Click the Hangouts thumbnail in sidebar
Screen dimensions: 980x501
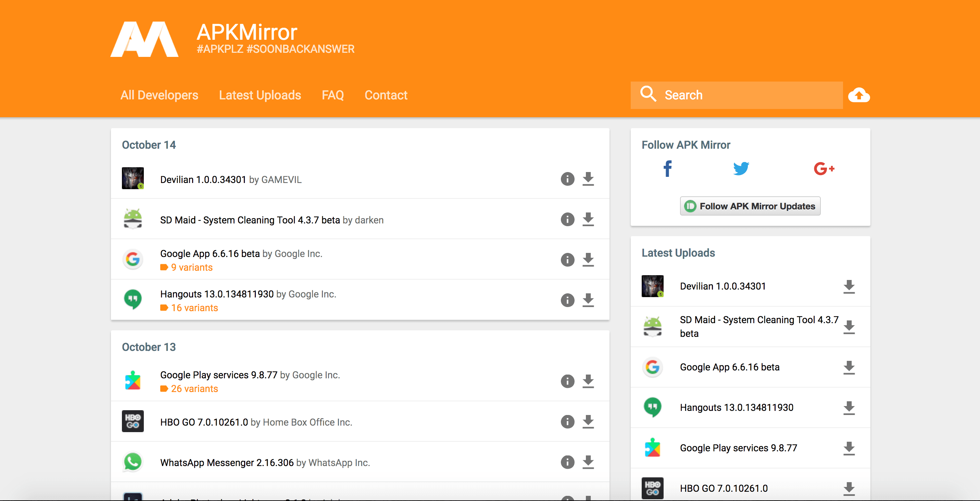click(652, 407)
